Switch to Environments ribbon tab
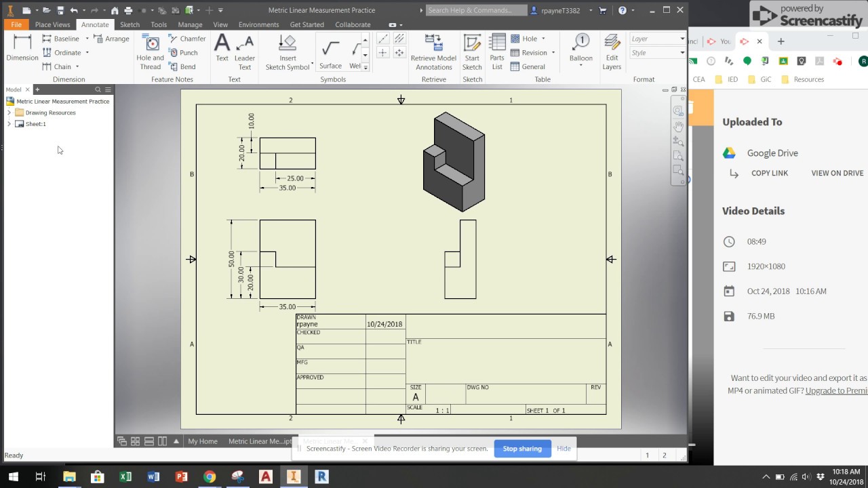The image size is (868, 488). pos(258,24)
